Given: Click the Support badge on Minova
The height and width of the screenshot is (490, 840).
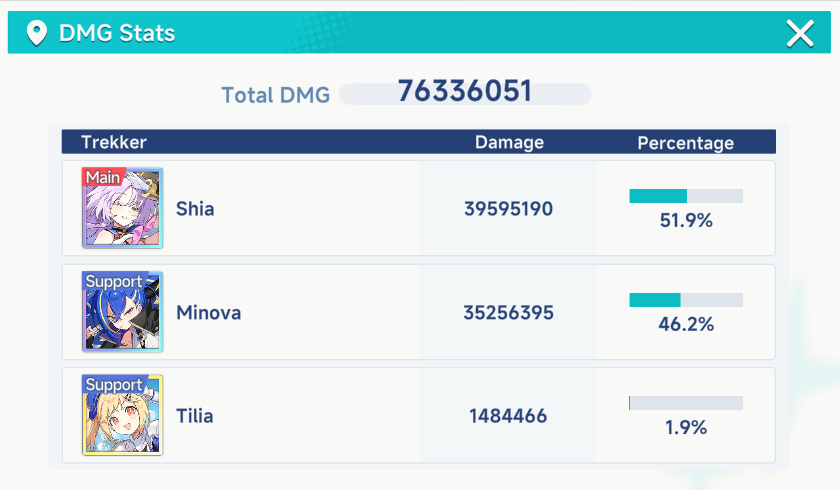Looking at the screenshot, I should pos(114,281).
